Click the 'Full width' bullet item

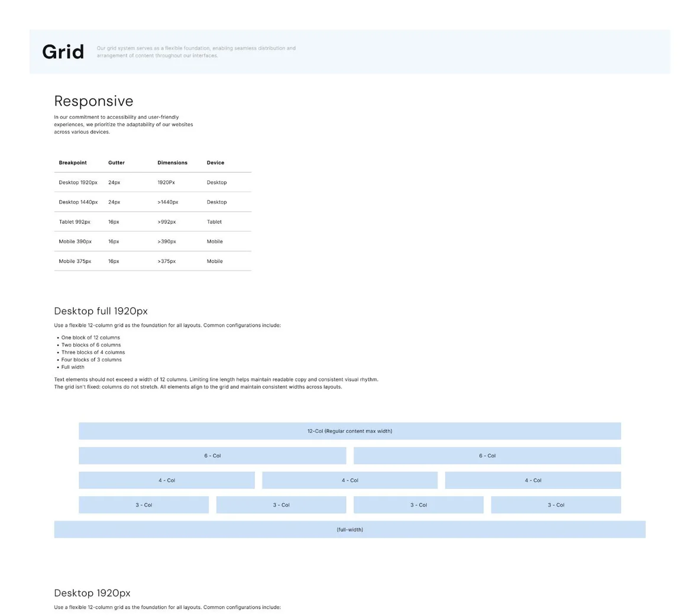73,367
